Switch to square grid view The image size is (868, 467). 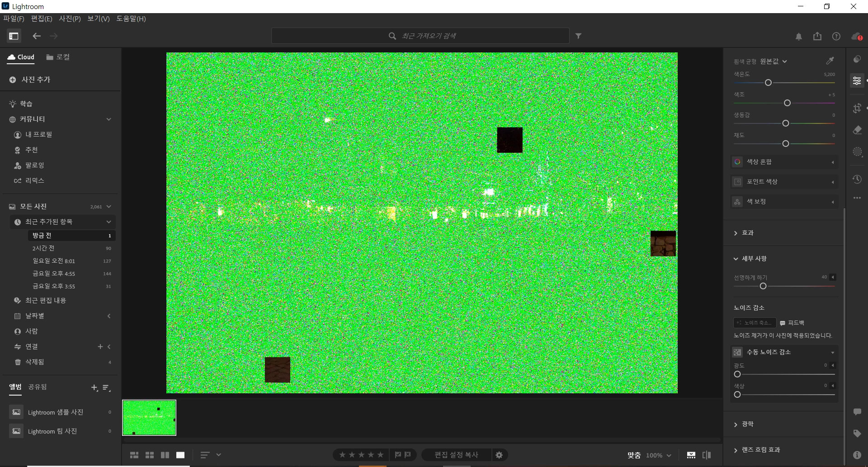[150, 455]
